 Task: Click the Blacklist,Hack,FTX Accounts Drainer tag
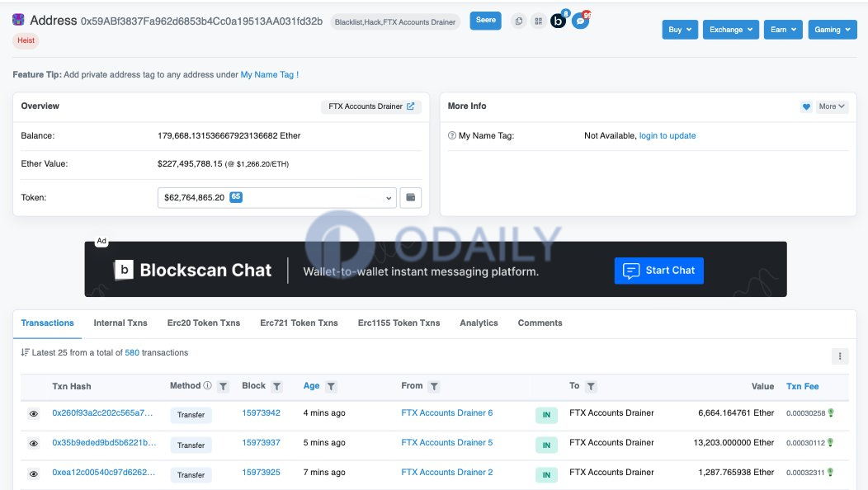click(395, 22)
